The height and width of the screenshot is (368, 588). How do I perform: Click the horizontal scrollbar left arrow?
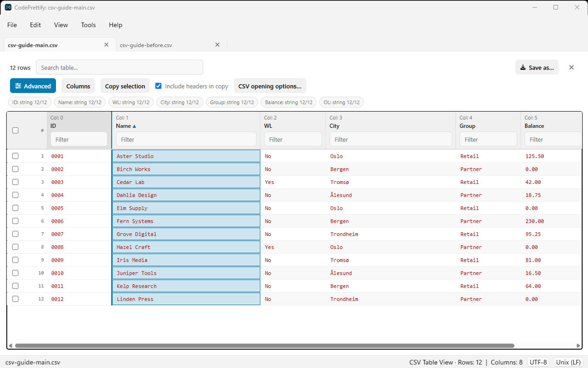click(x=10, y=345)
